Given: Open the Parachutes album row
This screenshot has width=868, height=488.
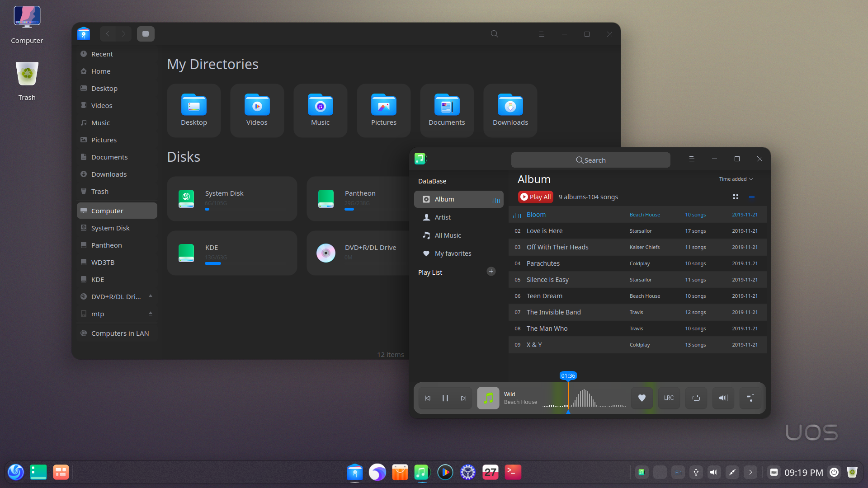Looking at the screenshot, I should tap(543, 263).
